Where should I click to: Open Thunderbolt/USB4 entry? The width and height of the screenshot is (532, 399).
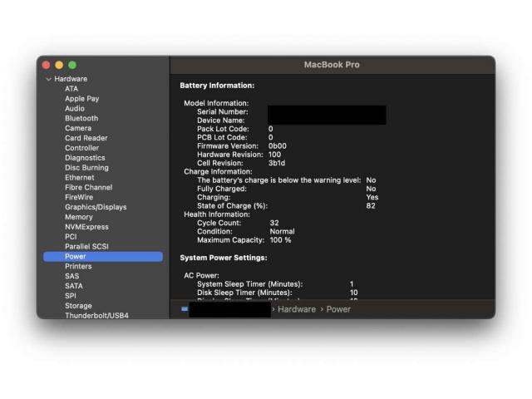tap(96, 316)
